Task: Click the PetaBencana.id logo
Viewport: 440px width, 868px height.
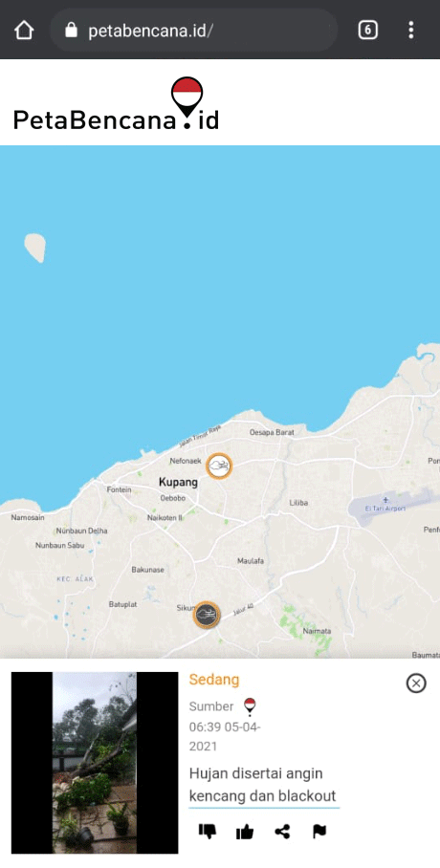Action: pyautogui.click(x=116, y=104)
